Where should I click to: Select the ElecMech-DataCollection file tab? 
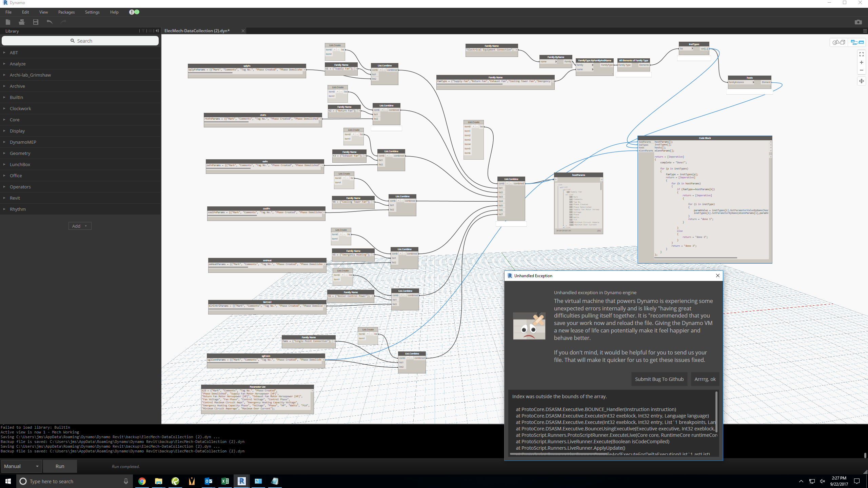point(197,31)
